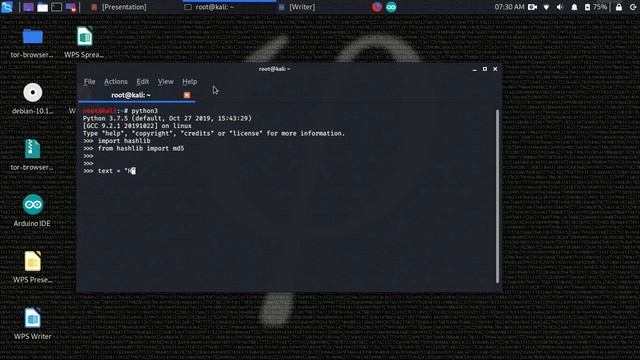Viewport: 640px width, 360px height.
Task: Close the terminal window
Action: [495, 69]
